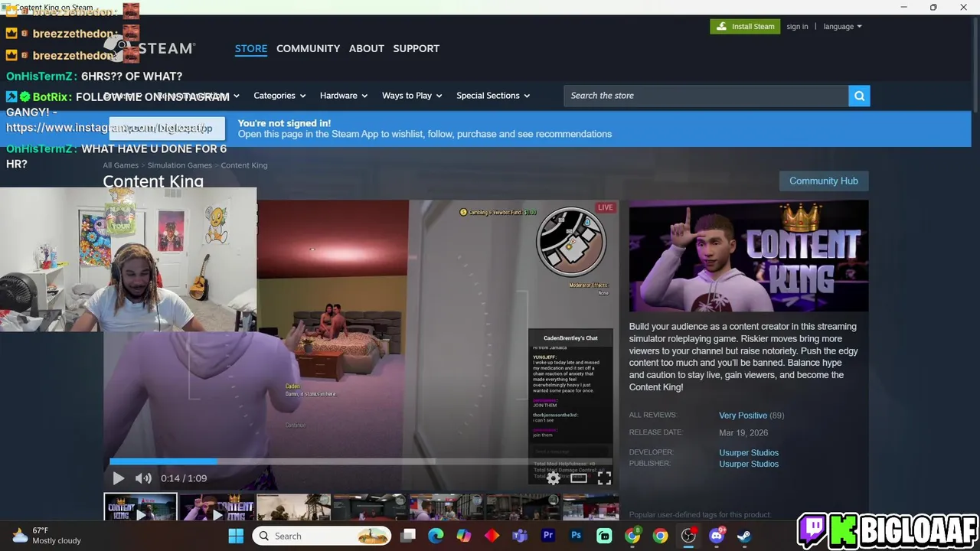
Task: Select the soldier screenshot thumbnail
Action: 293,507
